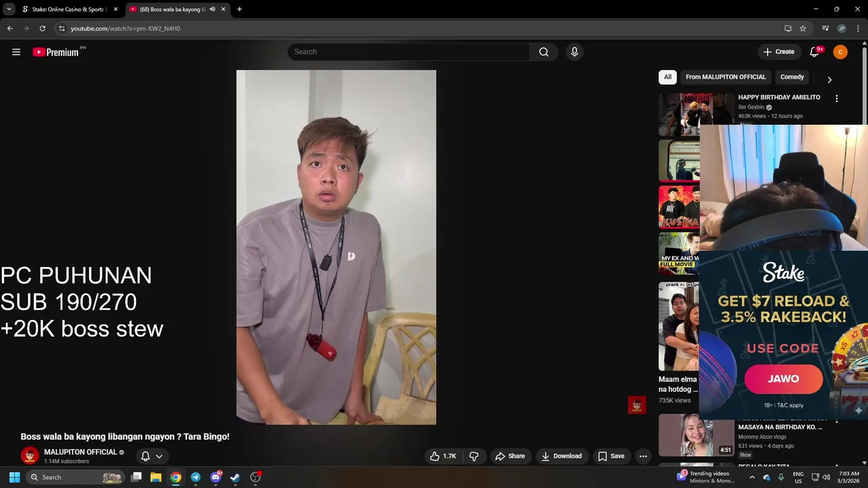This screenshot has height=488, width=868.
Task: Bookmark this page with star icon
Action: [x=803, y=28]
